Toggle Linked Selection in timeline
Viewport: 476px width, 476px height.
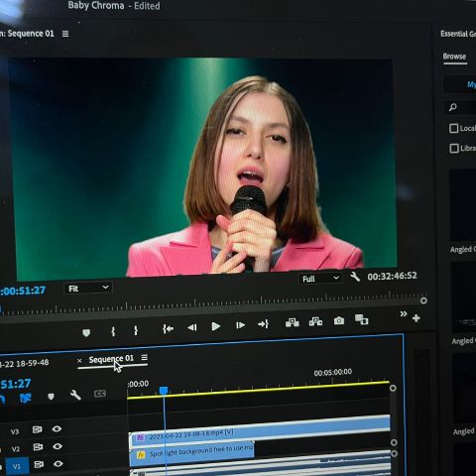pos(26,399)
